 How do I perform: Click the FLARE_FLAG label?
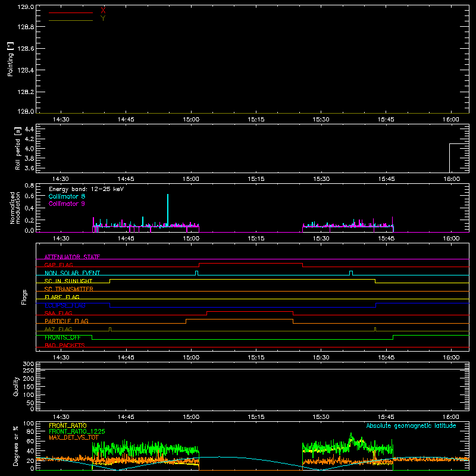62,297
